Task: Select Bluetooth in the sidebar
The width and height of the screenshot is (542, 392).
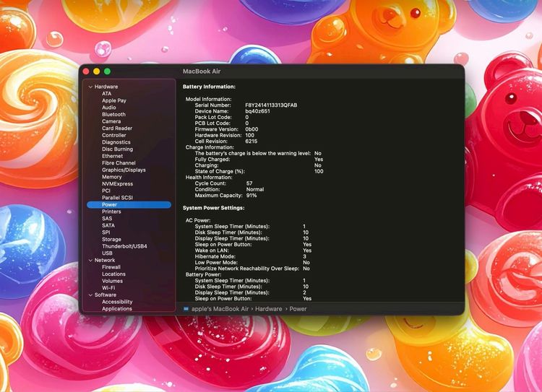Action: click(113, 114)
